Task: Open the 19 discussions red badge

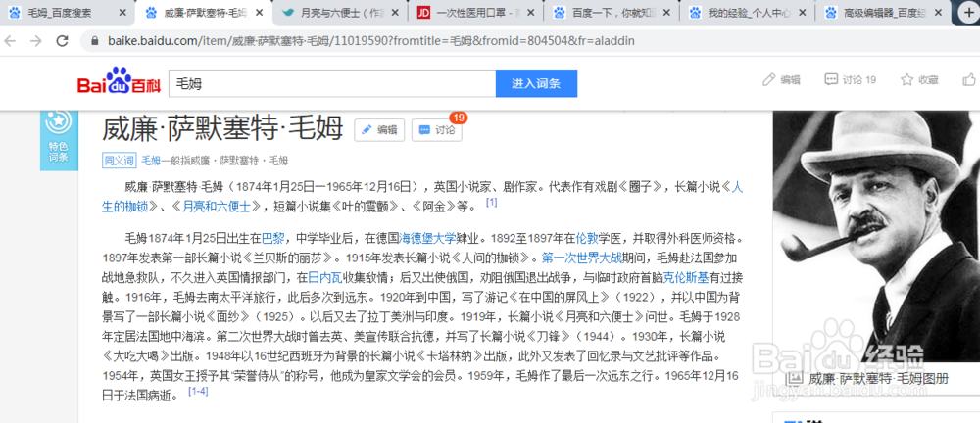Action: point(458,118)
